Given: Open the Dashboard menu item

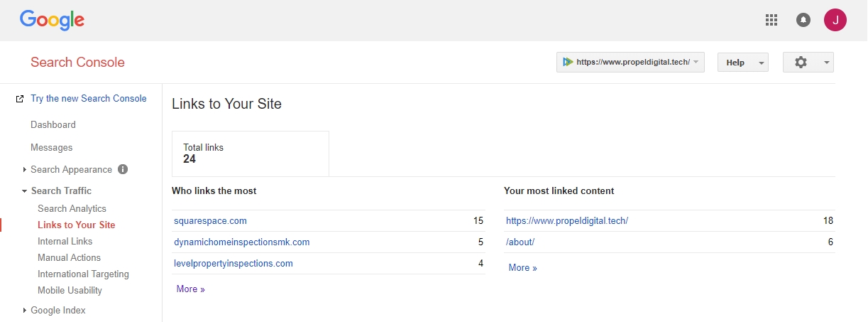Looking at the screenshot, I should pos(53,124).
